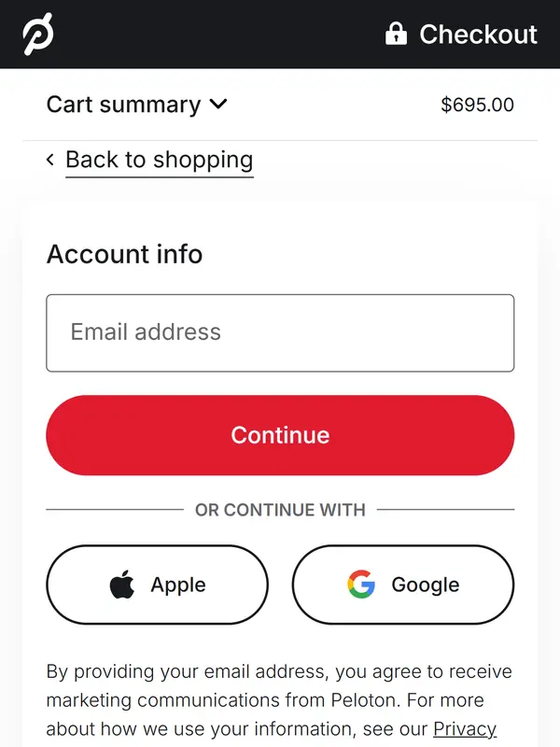Select the Google text on the sign-in button
560x747 pixels.
click(x=426, y=585)
